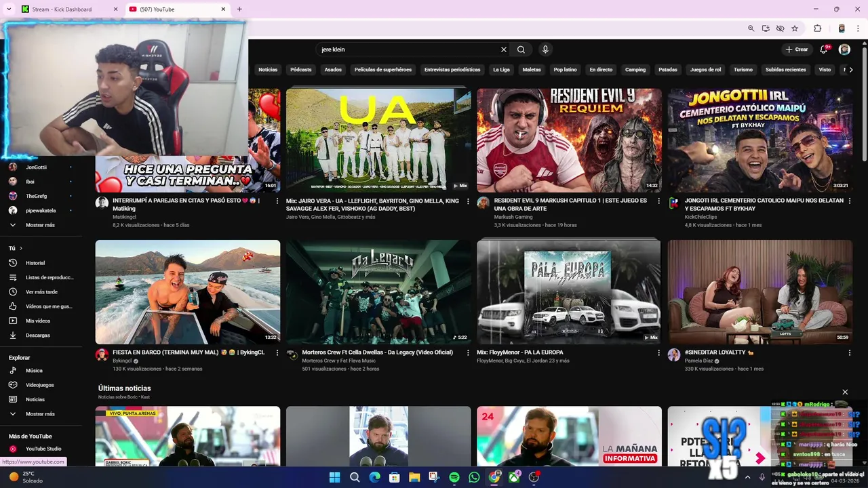This screenshot has width=868, height=488.
Task: Open Spotify from the taskbar
Action: click(454, 477)
